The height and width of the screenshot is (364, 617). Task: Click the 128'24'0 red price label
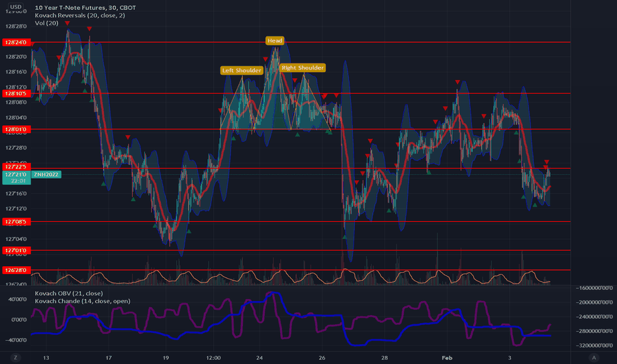click(16, 42)
